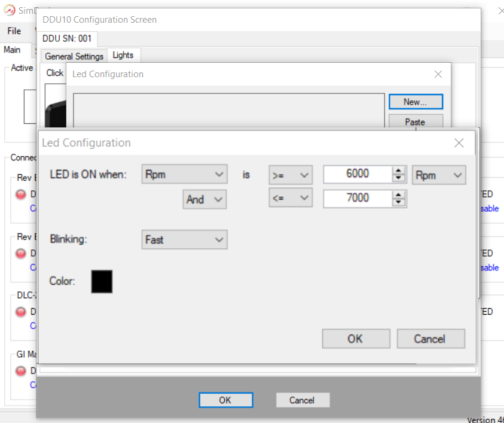Increase the 7000 value with up arrow
Viewport: 504px width, 423px height.
pos(399,194)
